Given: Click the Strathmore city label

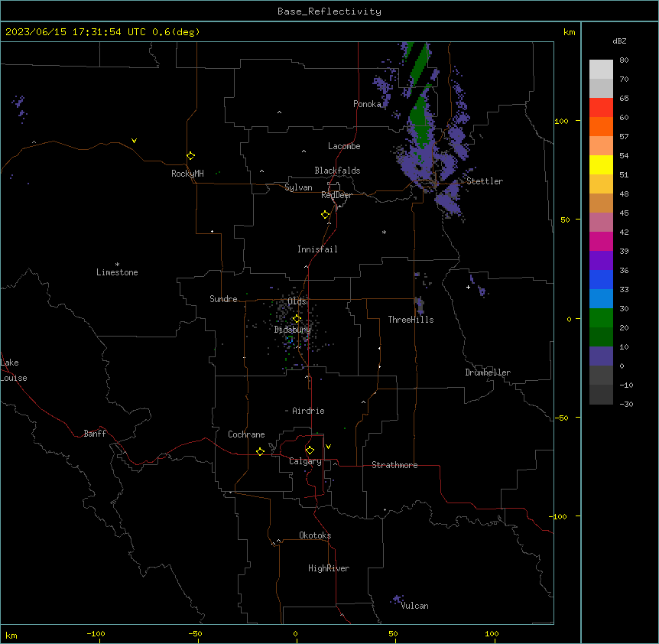Looking at the screenshot, I should (394, 465).
